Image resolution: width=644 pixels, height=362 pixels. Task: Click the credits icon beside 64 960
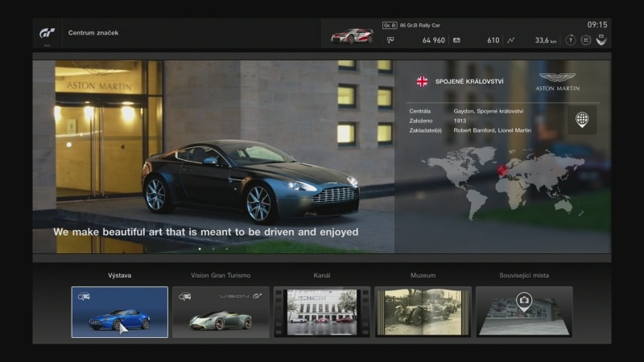390,40
